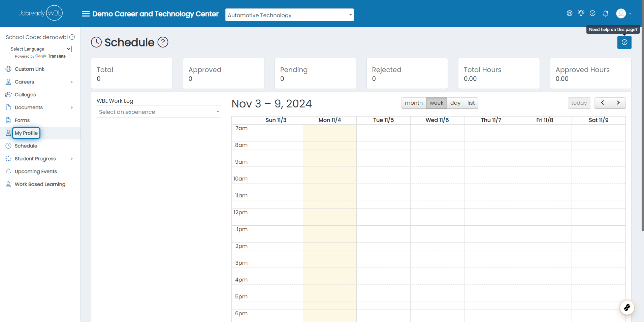Open the user avatar account menu

pos(621,13)
